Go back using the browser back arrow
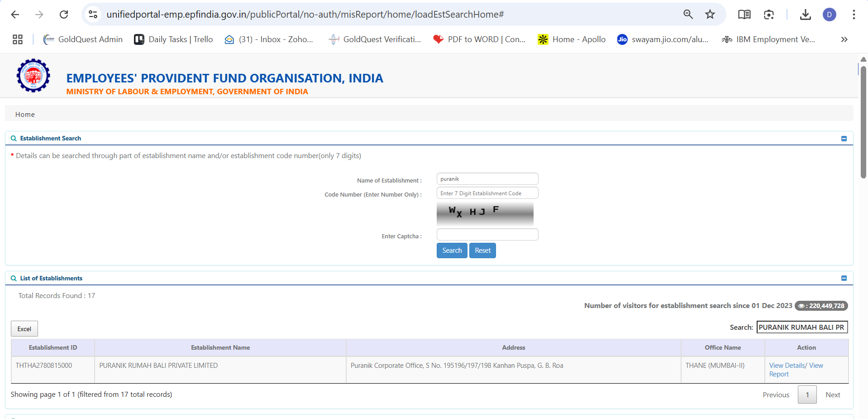 (15, 14)
